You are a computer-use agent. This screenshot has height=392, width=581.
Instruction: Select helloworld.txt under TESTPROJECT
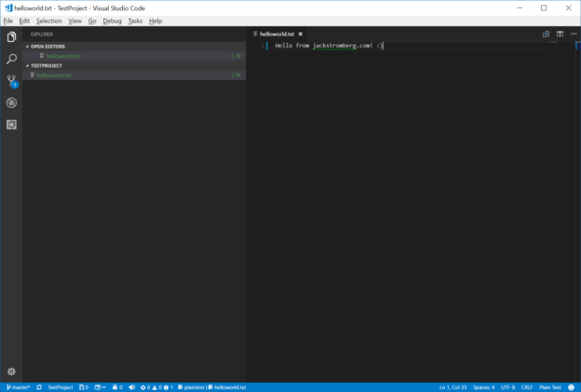(x=134, y=75)
